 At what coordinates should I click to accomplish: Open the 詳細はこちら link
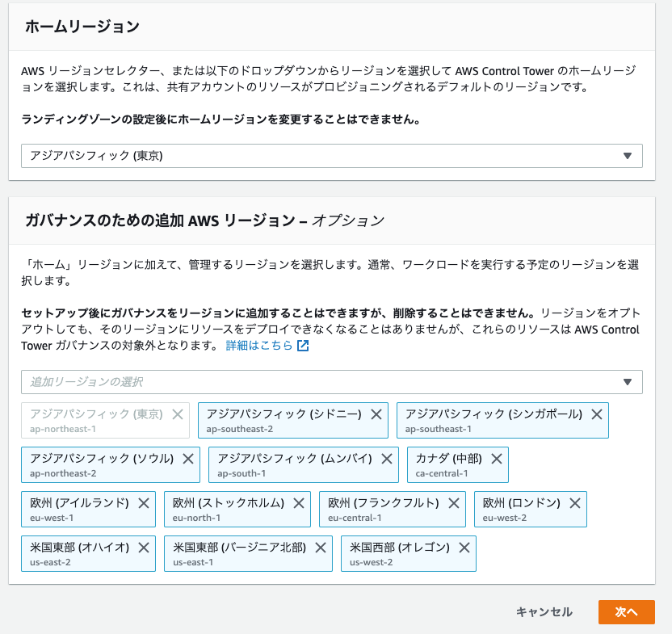(258, 346)
